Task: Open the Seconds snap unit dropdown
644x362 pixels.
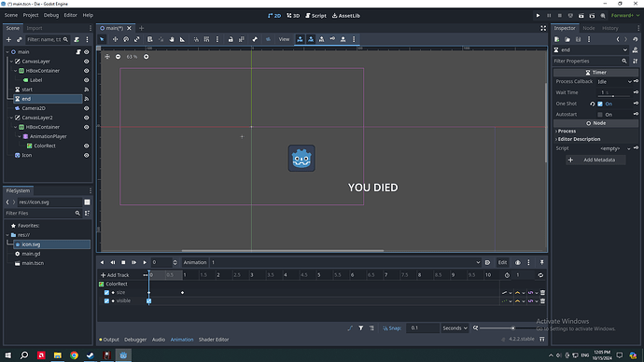Action: click(455, 327)
